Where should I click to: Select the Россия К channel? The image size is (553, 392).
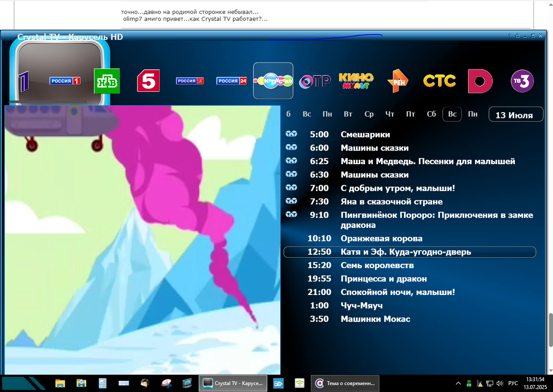click(190, 81)
